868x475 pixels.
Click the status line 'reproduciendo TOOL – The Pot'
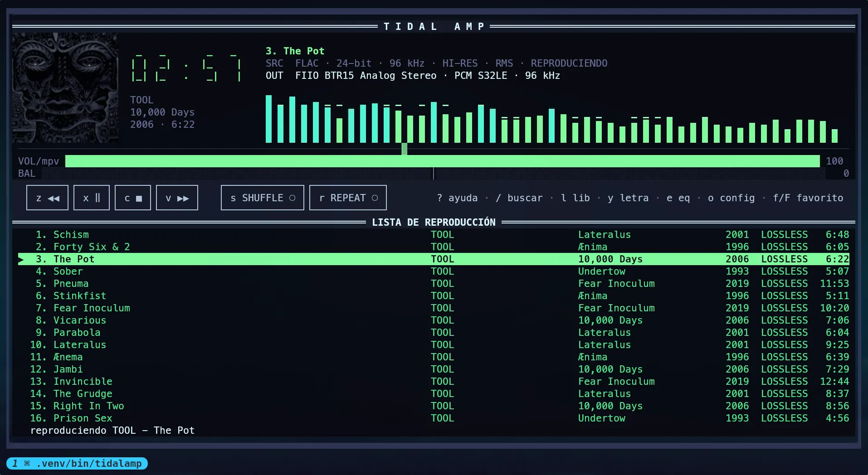pyautogui.click(x=112, y=431)
